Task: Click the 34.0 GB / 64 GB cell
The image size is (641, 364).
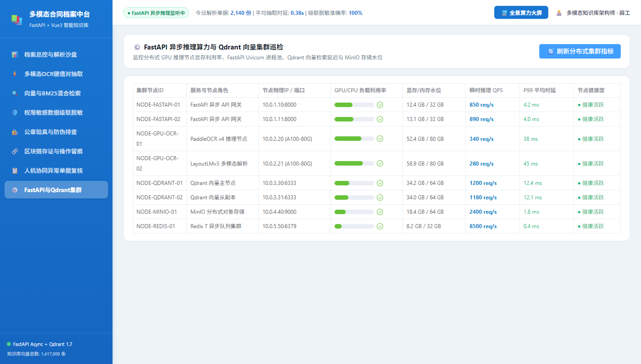Action: tap(434, 198)
